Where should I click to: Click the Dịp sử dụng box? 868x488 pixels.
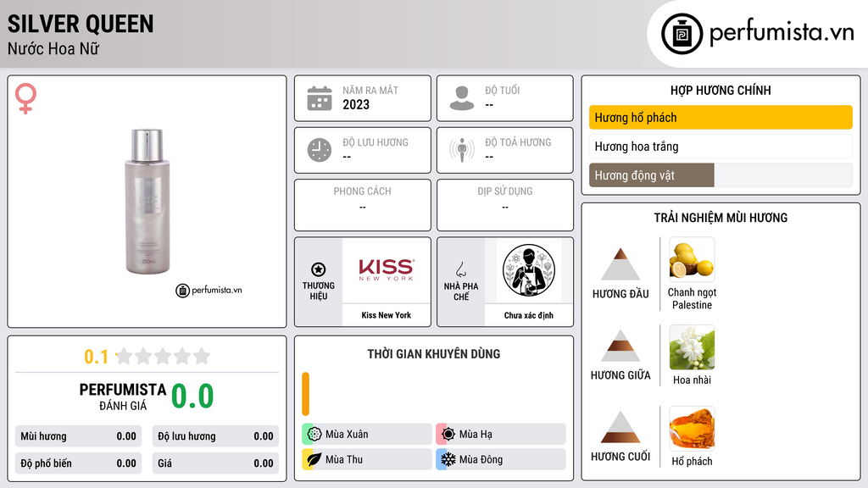click(x=505, y=205)
